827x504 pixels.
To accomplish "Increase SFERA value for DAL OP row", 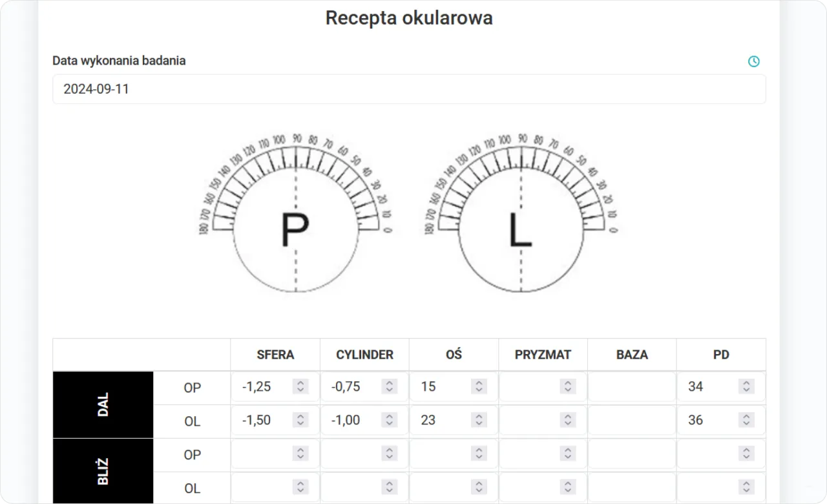I will [x=300, y=383].
